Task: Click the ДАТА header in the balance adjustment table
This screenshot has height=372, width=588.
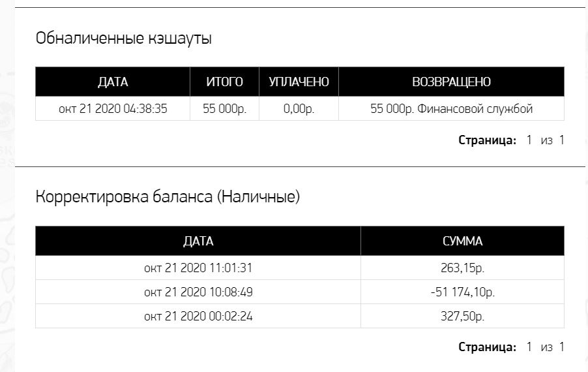Action: click(198, 241)
